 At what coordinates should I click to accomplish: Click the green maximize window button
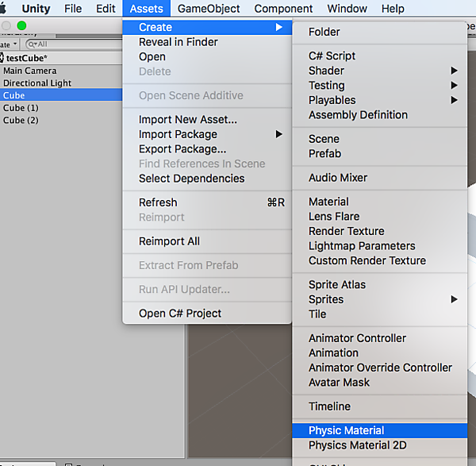[x=21, y=25]
